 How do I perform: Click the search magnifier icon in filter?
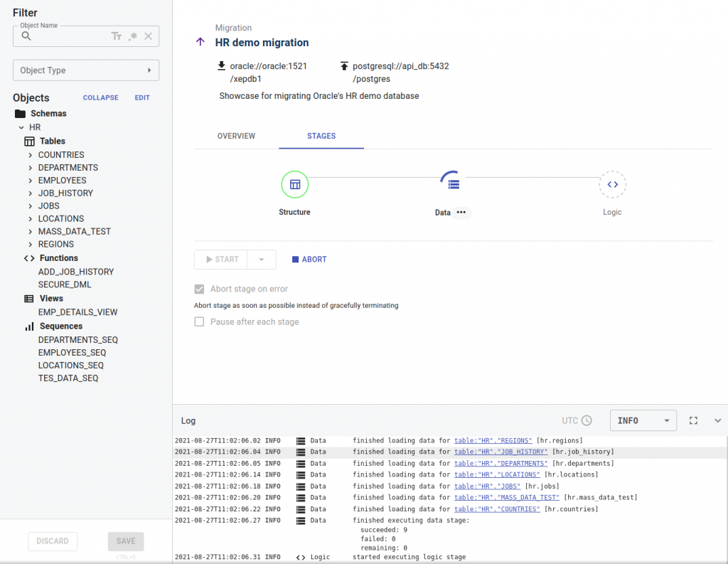(x=26, y=36)
